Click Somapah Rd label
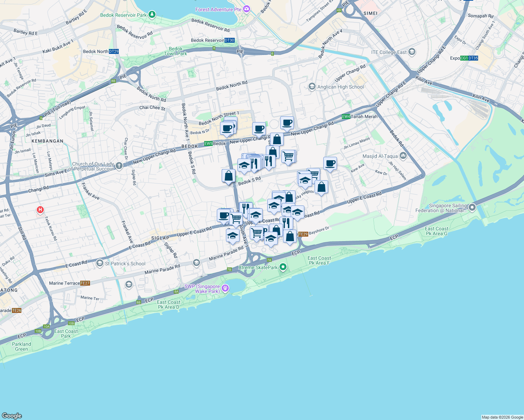This screenshot has height=420, width=524. [481, 16]
